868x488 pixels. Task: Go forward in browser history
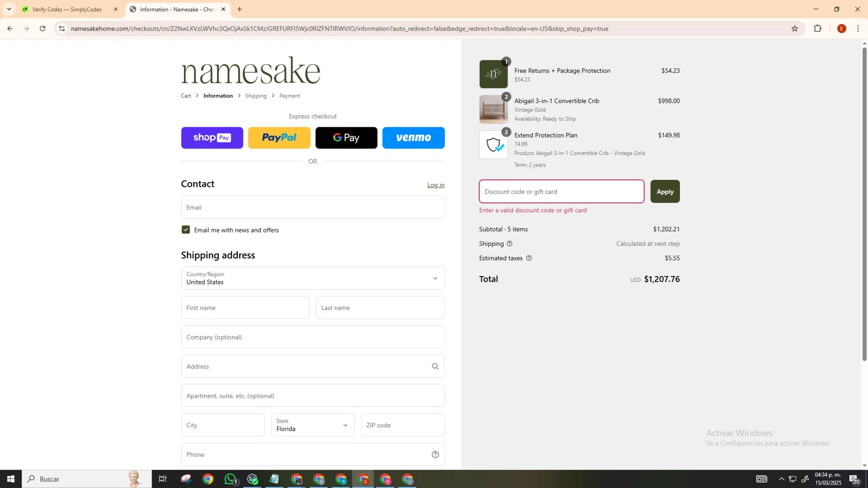(26, 28)
